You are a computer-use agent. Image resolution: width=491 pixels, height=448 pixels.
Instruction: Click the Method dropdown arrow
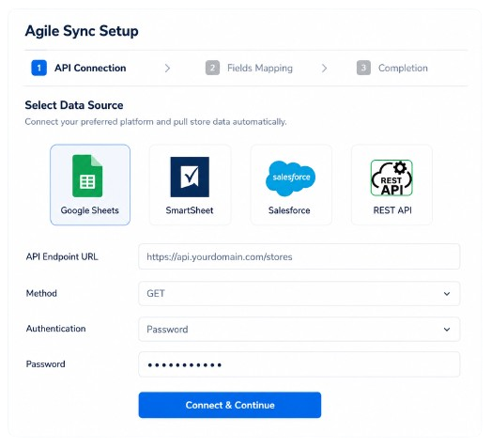(447, 294)
